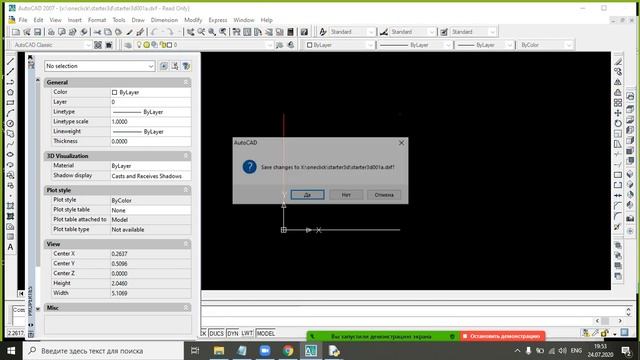This screenshot has height=360, width=640.
Task: Toggle layer 0 lock icon
Action: pyautogui.click(x=163, y=45)
